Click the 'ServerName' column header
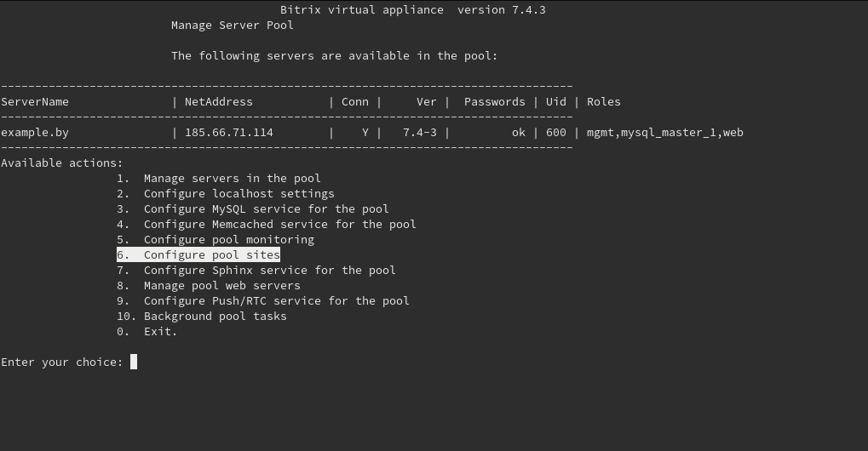The image size is (868, 451). point(35,102)
